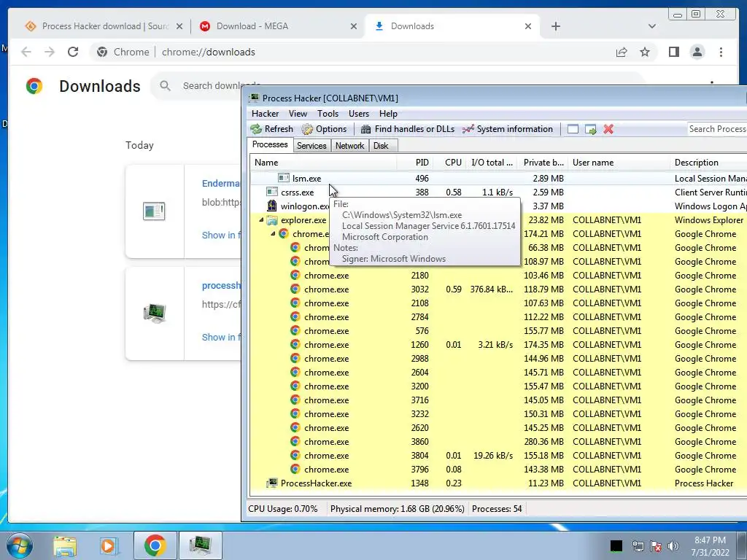
Task: Open Chrome's three-dot menu
Action: tap(721, 52)
